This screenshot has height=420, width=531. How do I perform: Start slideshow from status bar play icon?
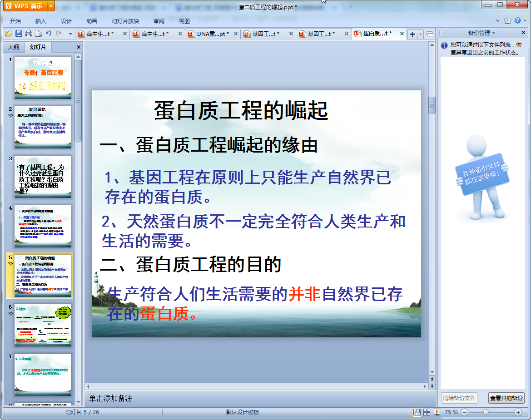point(437,412)
